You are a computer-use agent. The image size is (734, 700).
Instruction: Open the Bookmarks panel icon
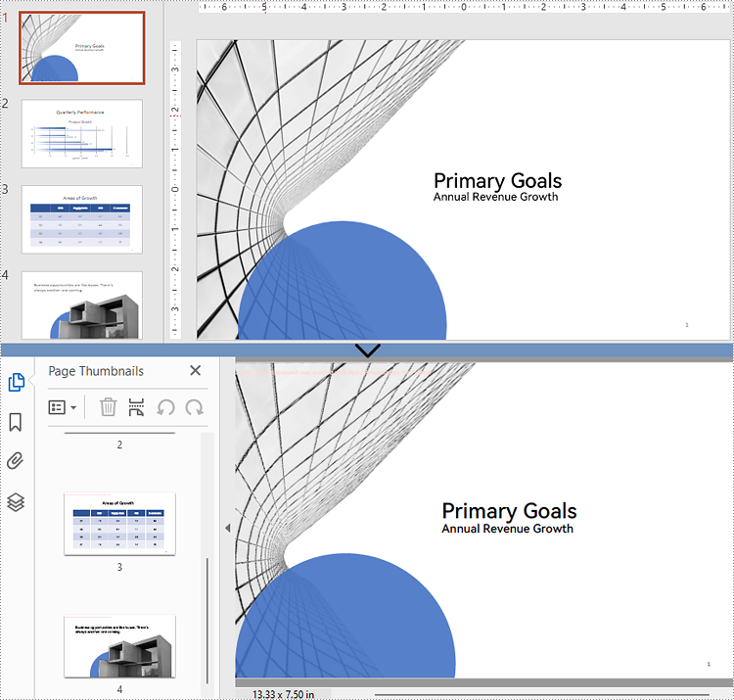(16, 422)
